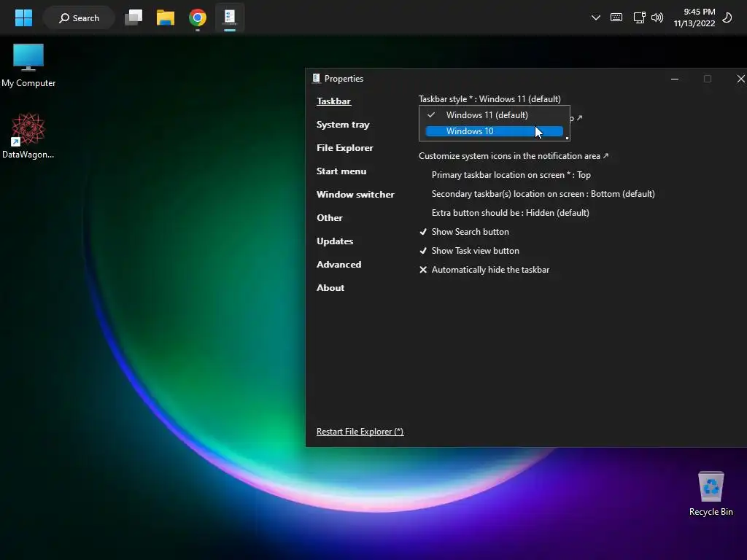
Task: Close the Properties window
Action: pos(740,79)
